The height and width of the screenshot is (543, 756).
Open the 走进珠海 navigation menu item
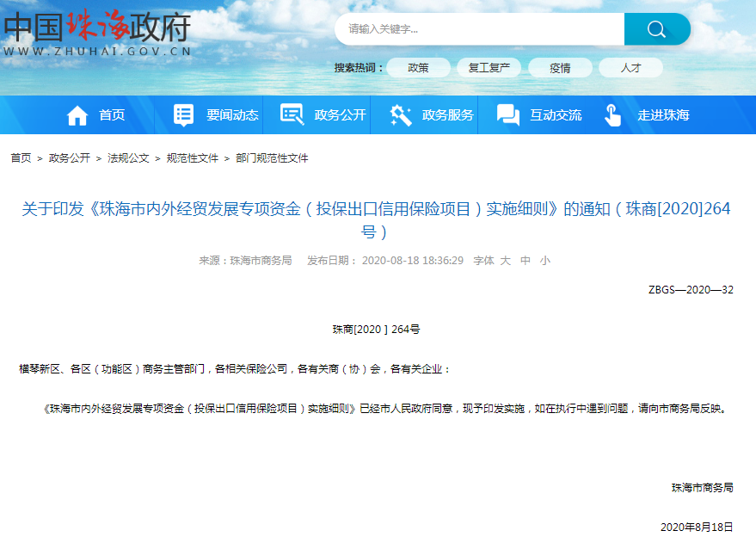[x=663, y=115]
